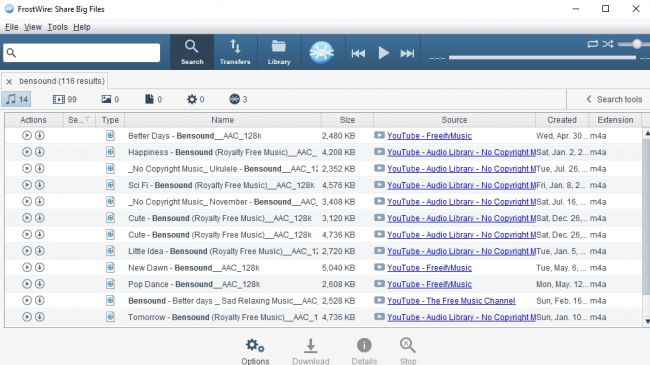Download Pop Dance - Bensound row

[40, 284]
